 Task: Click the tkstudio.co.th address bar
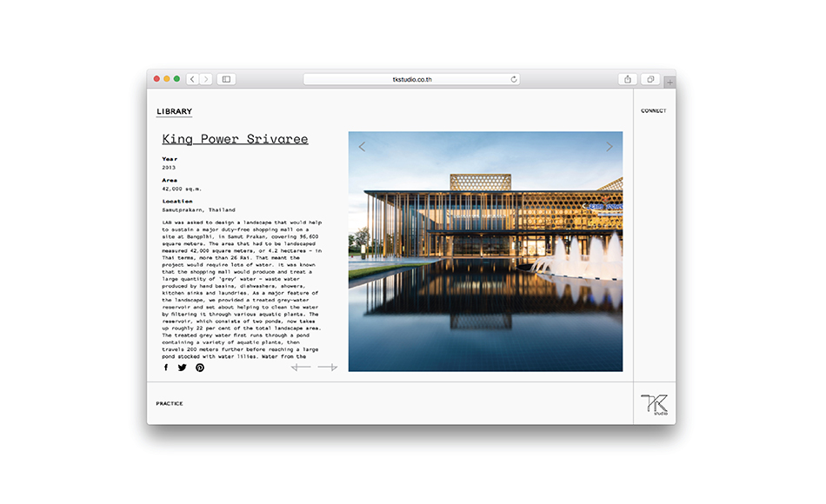tap(412, 79)
